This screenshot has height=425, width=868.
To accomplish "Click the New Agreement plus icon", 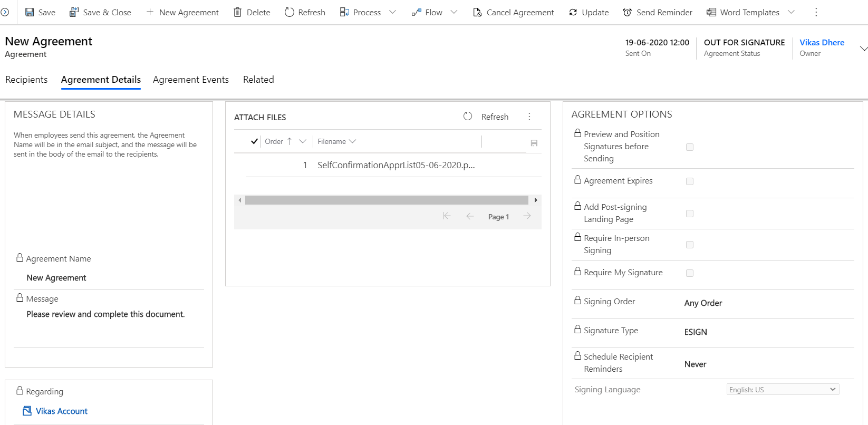I will click(150, 12).
